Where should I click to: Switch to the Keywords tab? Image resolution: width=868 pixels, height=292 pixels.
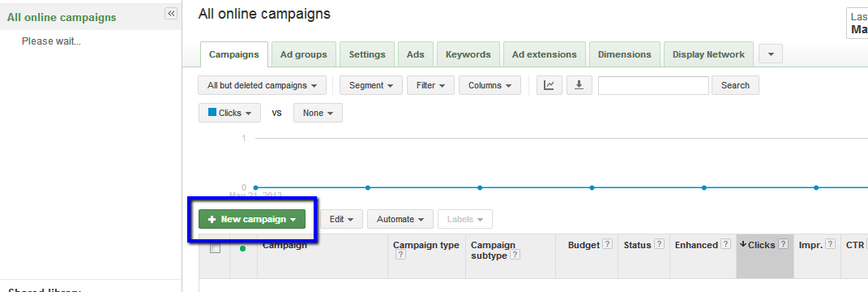[468, 54]
